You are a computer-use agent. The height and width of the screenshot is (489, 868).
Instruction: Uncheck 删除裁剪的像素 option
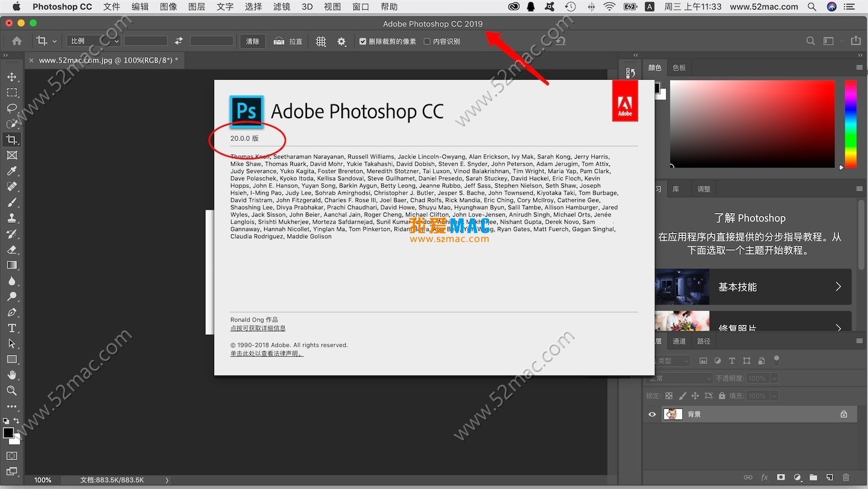pyautogui.click(x=363, y=41)
